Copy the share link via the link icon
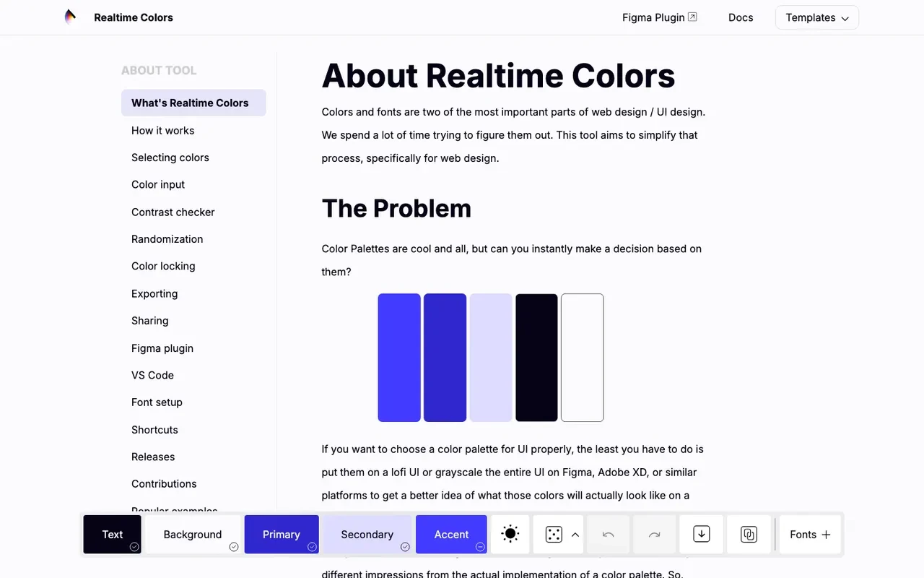Viewport: 924px width, 578px height. click(749, 535)
